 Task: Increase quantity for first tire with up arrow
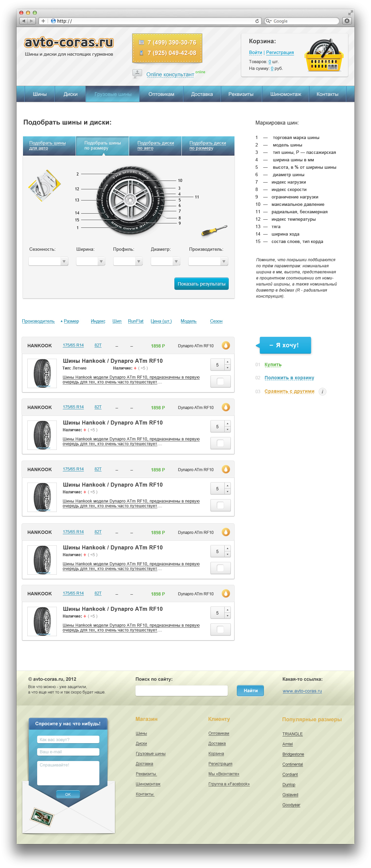point(228,362)
